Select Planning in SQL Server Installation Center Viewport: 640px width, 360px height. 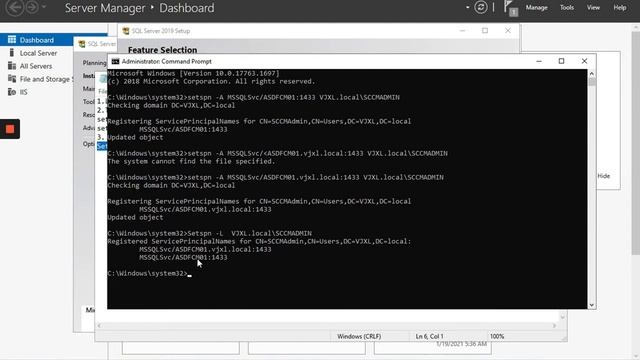[95, 63]
